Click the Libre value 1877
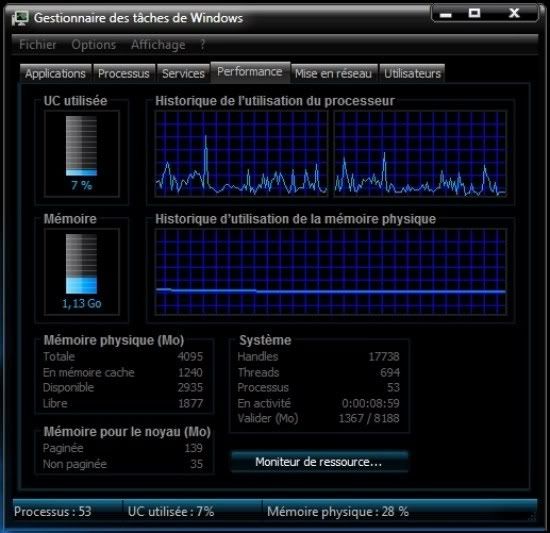This screenshot has height=533, width=550. (190, 403)
